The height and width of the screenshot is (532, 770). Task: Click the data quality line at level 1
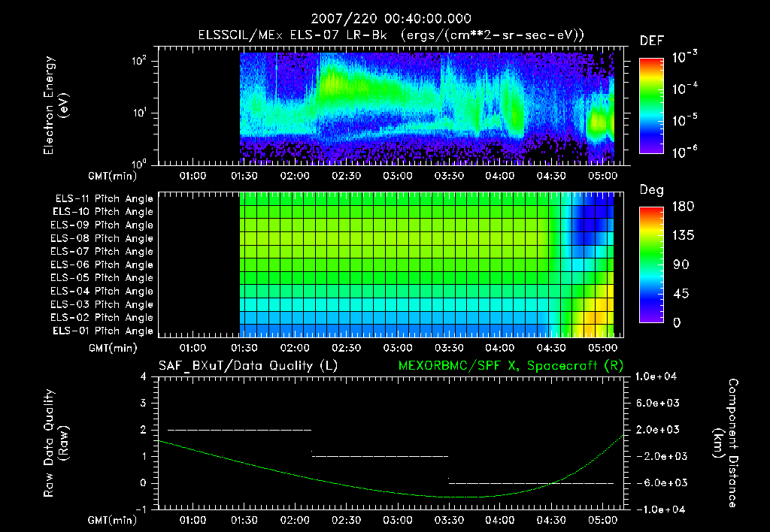tap(380, 456)
